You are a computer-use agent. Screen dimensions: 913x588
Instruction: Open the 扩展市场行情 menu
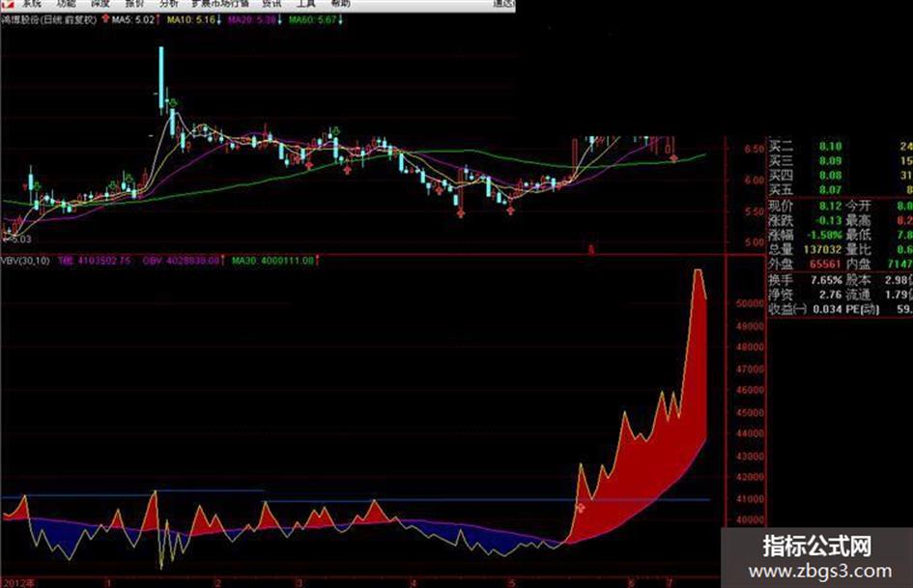pos(220,3)
